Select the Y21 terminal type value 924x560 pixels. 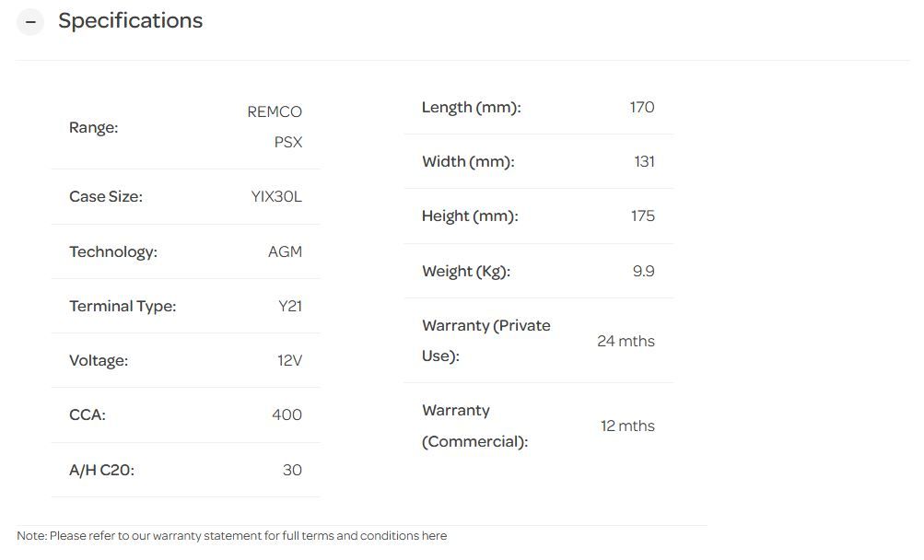(290, 306)
